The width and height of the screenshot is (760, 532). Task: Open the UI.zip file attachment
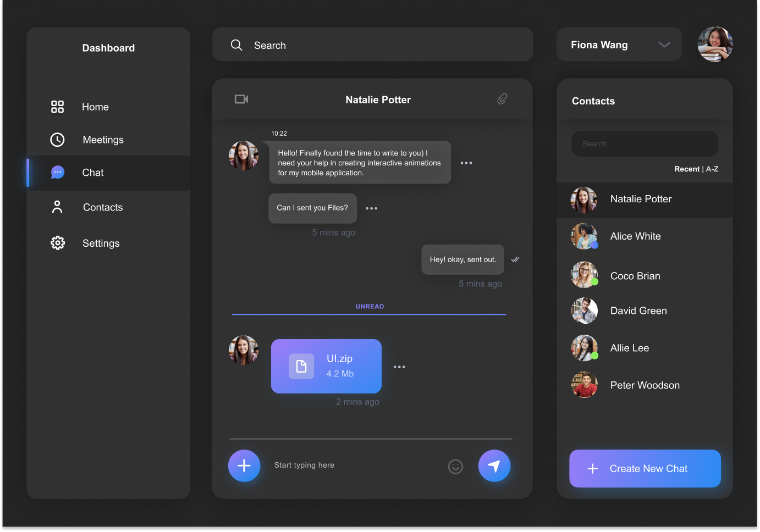[x=326, y=366]
